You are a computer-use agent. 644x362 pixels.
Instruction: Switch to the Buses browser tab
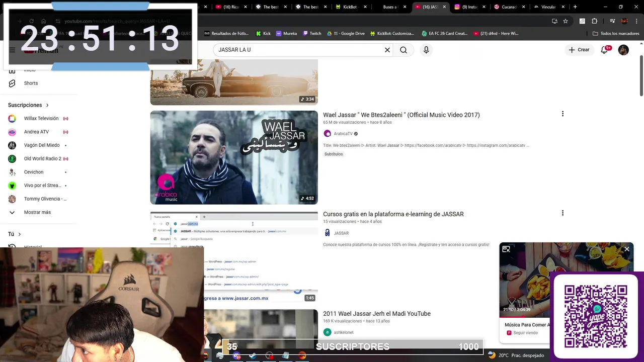point(392,7)
